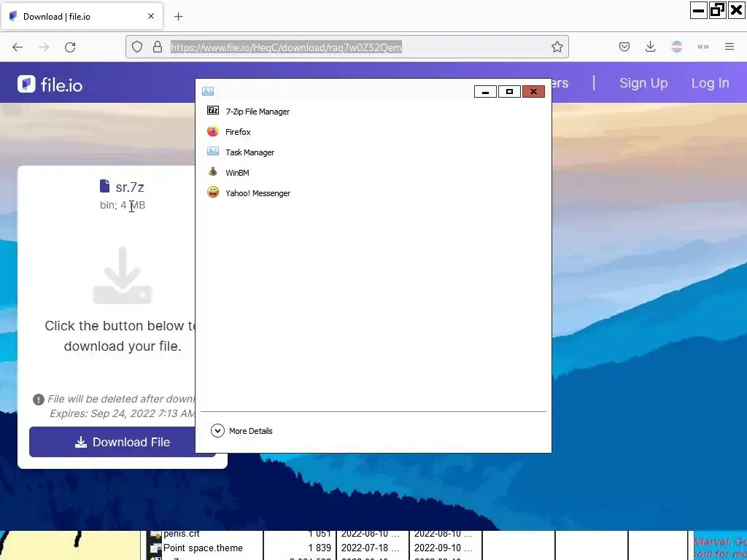Open the Log In link
Viewport: 747px width, 560px height.
coord(710,83)
